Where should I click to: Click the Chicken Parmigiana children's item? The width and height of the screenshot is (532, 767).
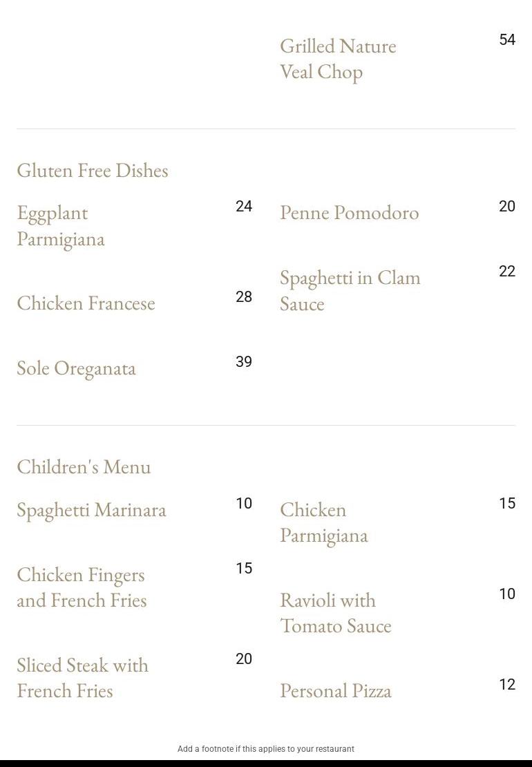coord(324,522)
